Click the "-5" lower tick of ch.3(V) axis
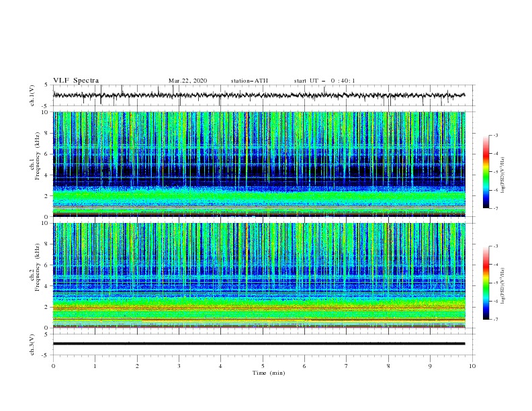This screenshot has height=411, width=532. [46, 355]
